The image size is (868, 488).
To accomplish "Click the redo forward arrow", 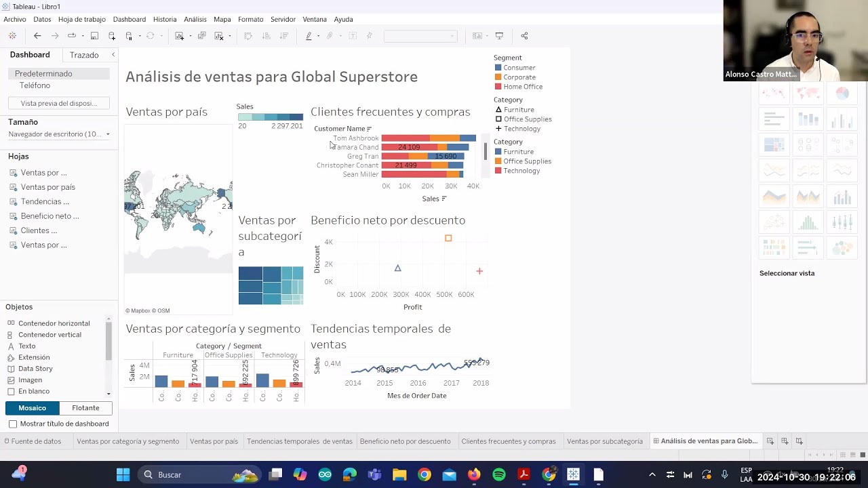I will pyautogui.click(x=55, y=36).
